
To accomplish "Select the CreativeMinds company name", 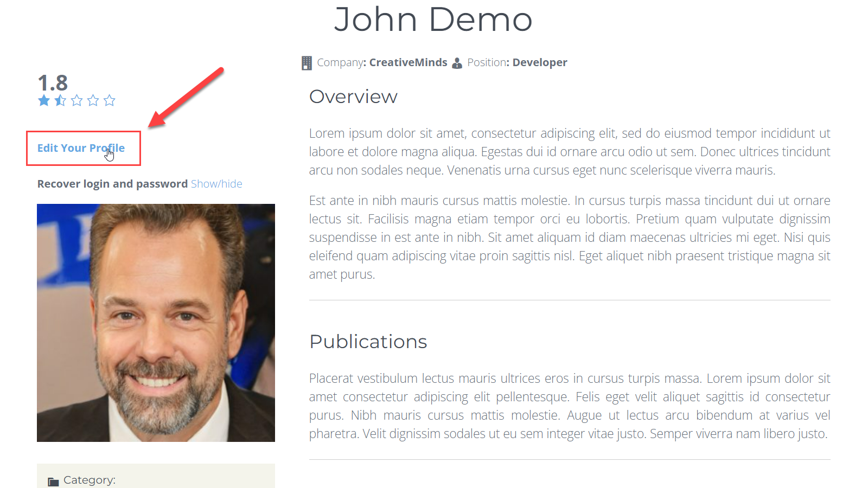I will click(x=409, y=62).
